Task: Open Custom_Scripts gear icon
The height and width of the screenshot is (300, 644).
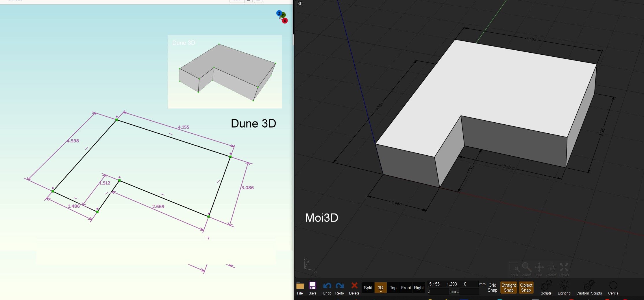Action: point(589,286)
